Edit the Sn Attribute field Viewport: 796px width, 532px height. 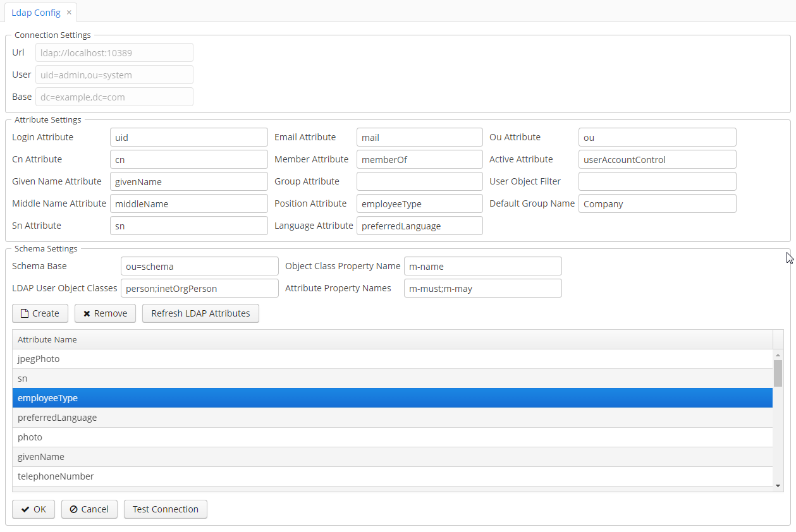tap(189, 226)
